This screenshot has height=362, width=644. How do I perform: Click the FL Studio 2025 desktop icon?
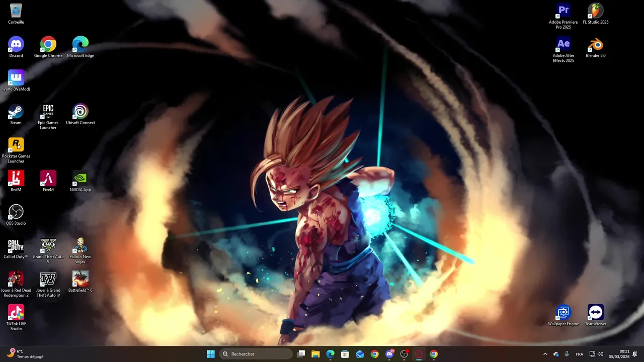click(x=596, y=14)
